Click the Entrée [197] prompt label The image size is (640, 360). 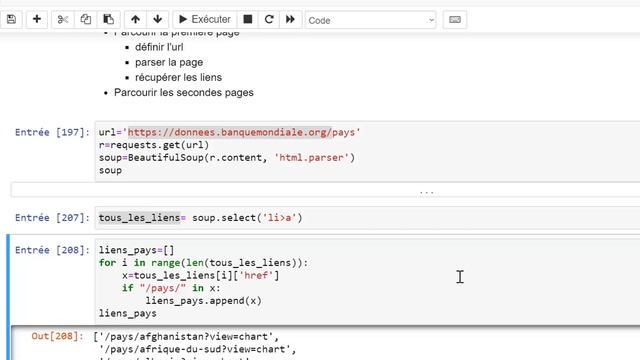pyautogui.click(x=52, y=132)
